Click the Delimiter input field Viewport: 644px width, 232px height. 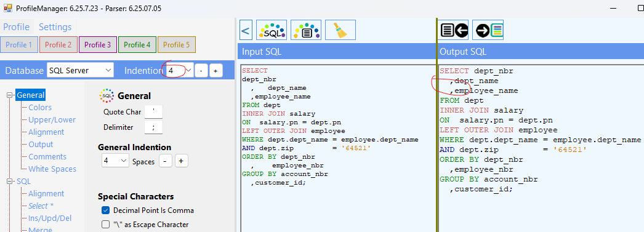153,127
